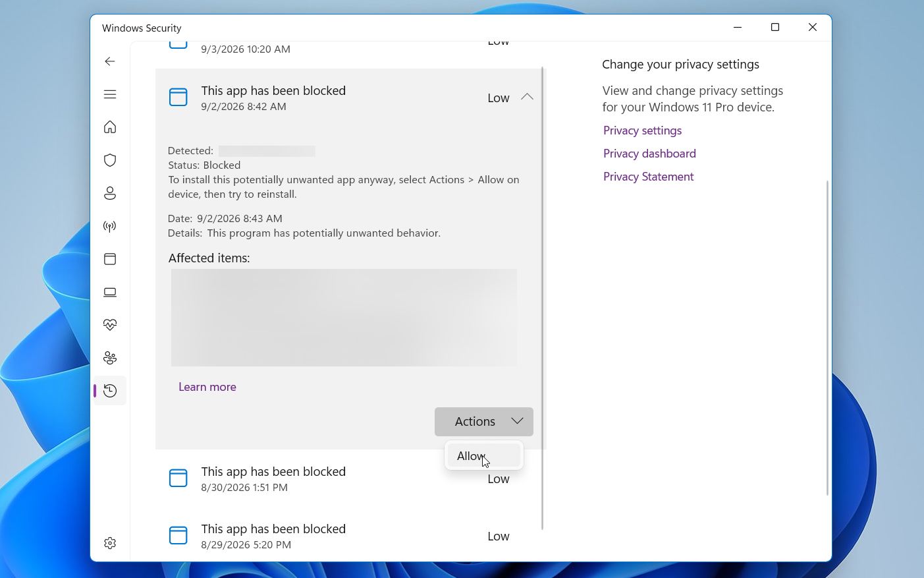The image size is (924, 578).
Task: Click the page scrollbar at the window edge
Action: (x=827, y=337)
